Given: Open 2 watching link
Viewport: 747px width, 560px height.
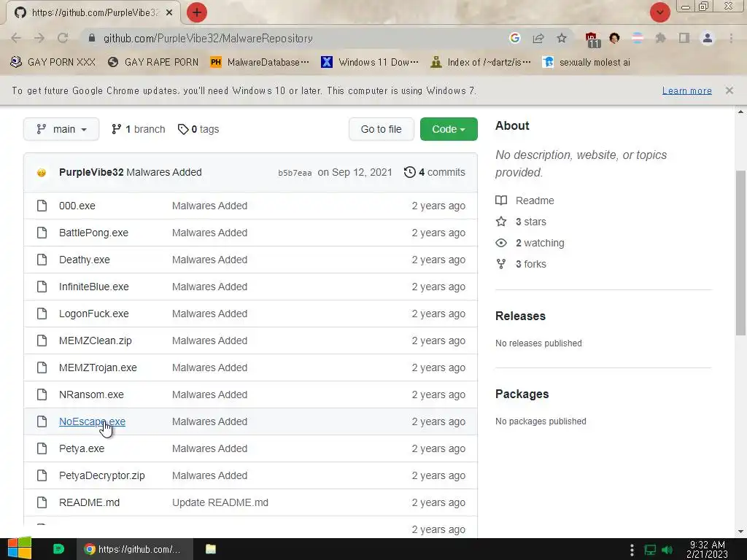Looking at the screenshot, I should click(540, 243).
